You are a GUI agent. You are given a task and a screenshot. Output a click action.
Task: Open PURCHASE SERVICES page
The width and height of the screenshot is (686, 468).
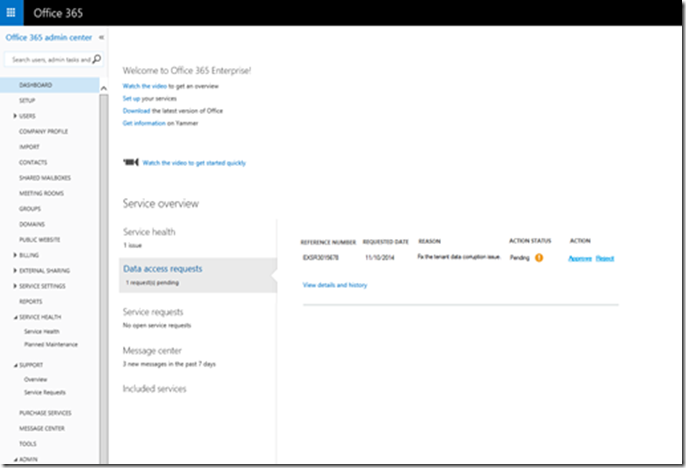45,413
